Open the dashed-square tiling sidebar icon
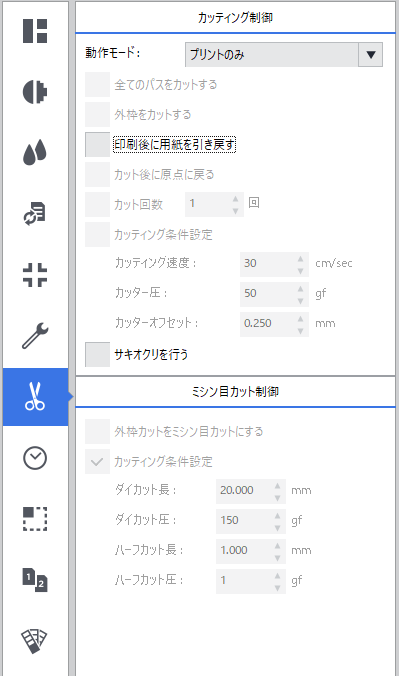The width and height of the screenshot is (399, 676). [x=35, y=519]
